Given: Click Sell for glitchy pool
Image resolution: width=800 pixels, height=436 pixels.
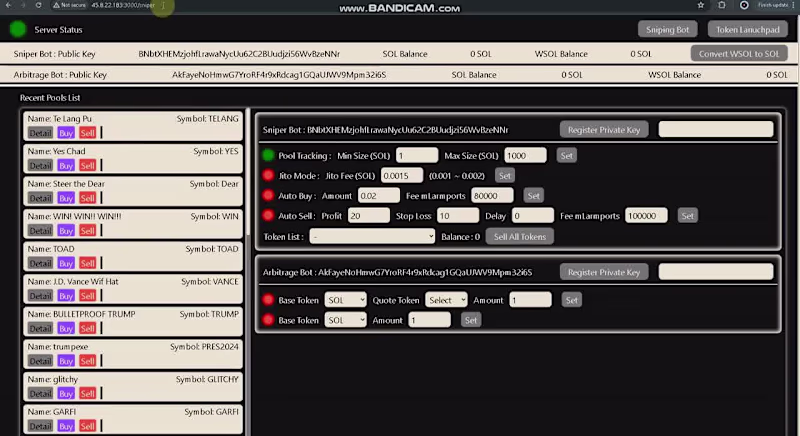Looking at the screenshot, I should (x=88, y=393).
